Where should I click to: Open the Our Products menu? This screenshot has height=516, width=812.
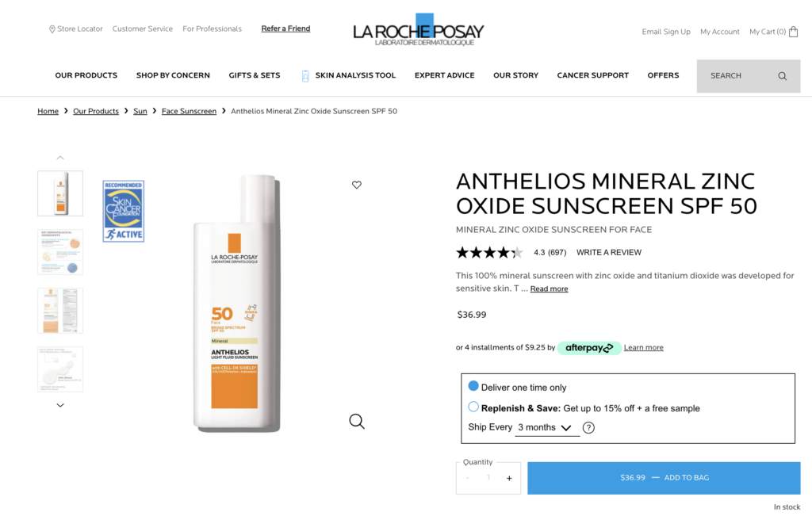point(86,75)
